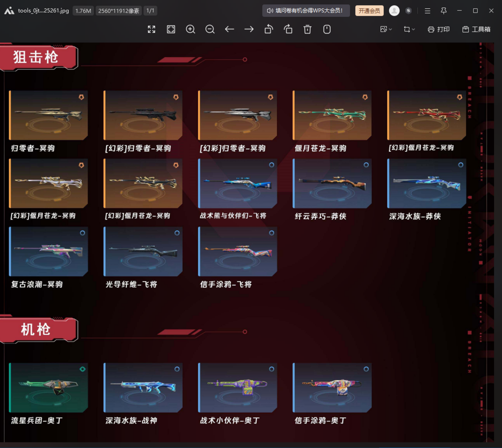Image resolution: width=502 pixels, height=448 pixels.
Task: Select the crop tool icon
Action: pyautogui.click(x=407, y=29)
